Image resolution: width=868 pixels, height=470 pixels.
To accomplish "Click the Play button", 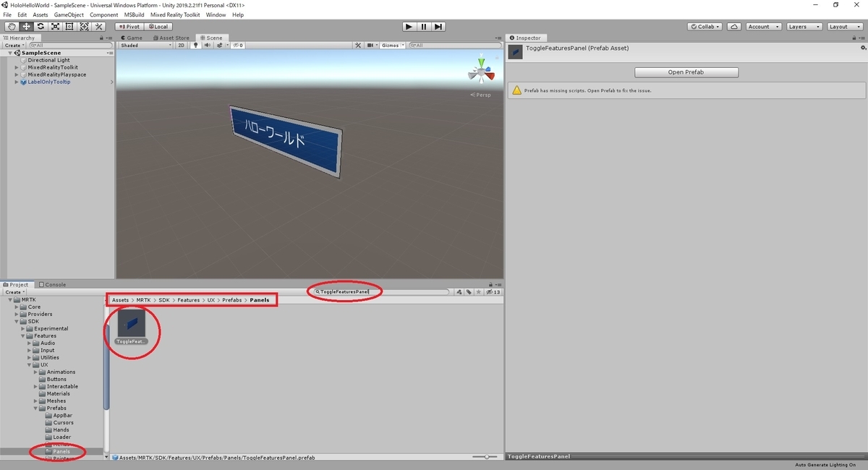I will point(409,27).
